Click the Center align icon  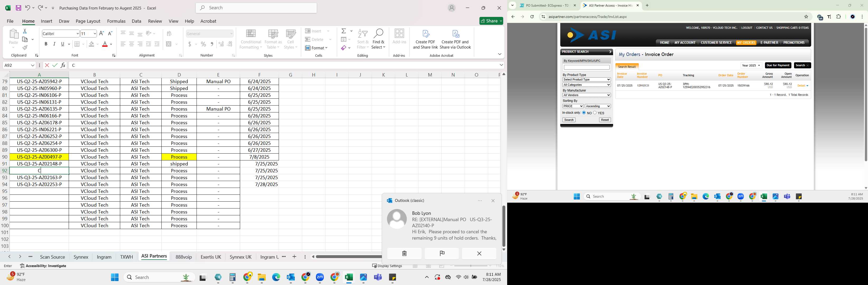pos(131,44)
